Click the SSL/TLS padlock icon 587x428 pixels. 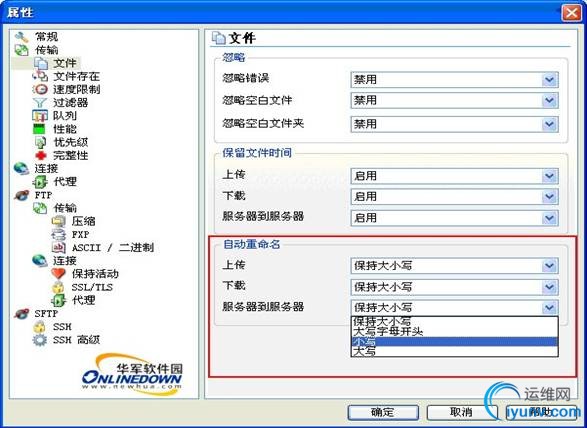[58, 287]
